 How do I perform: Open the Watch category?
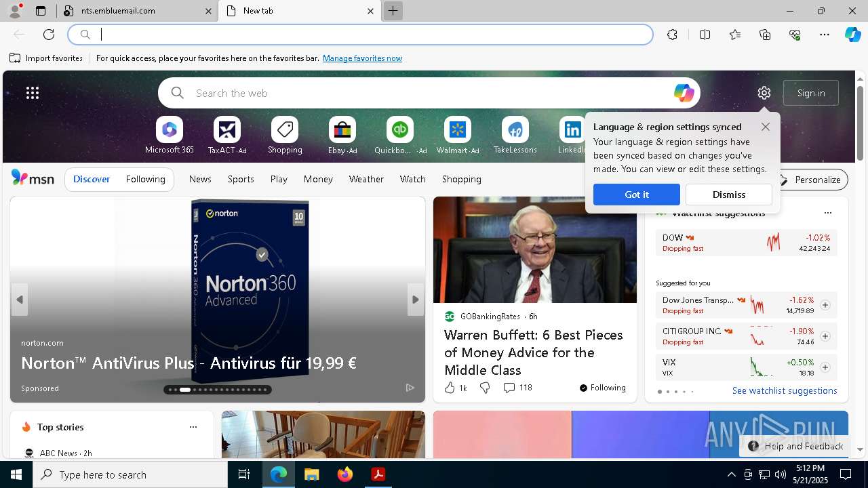pyautogui.click(x=413, y=179)
